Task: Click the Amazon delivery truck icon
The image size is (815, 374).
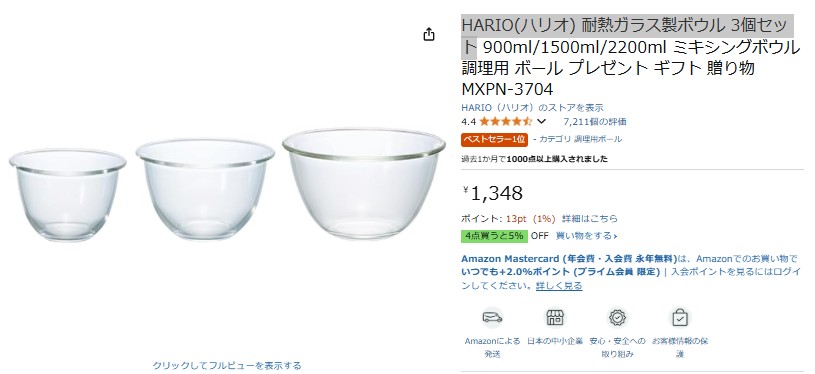Action: tap(492, 317)
